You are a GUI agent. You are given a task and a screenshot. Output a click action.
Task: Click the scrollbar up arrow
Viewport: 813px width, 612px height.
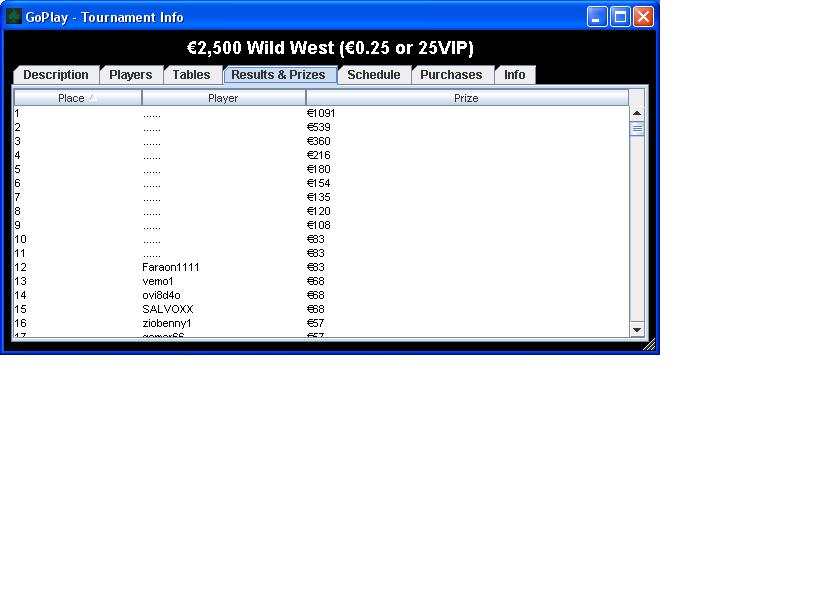point(637,113)
